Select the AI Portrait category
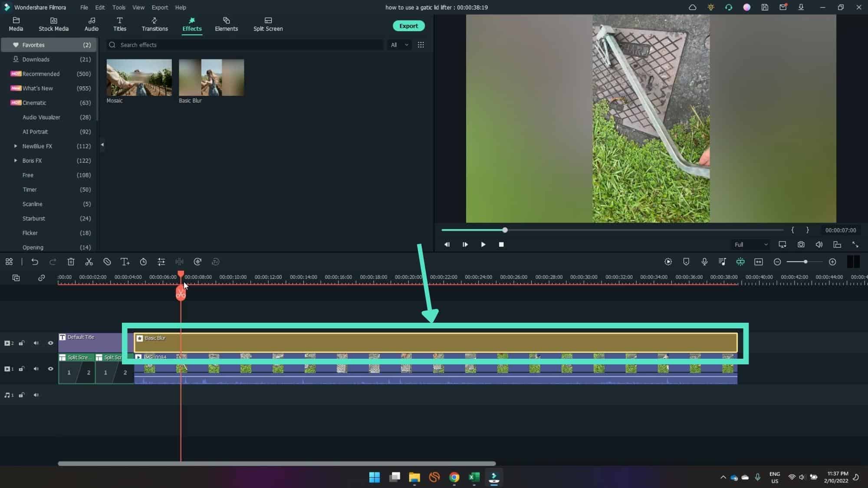The image size is (868, 488). tap(49, 132)
